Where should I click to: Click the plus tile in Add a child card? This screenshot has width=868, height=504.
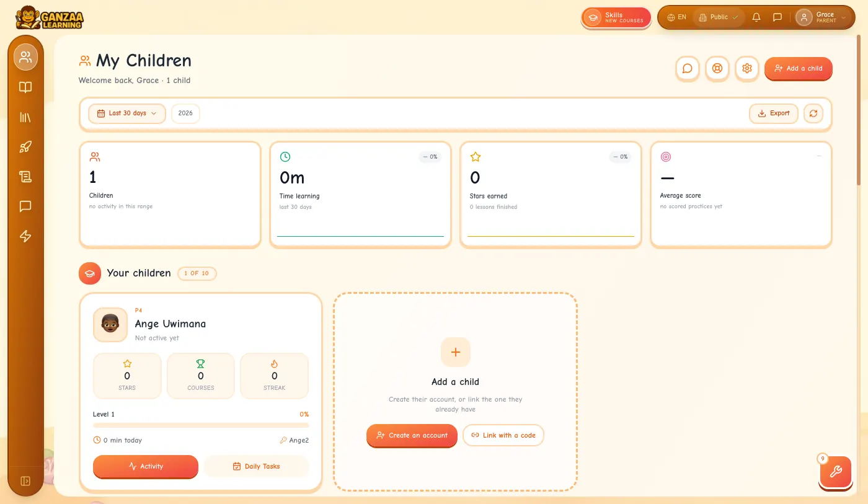[456, 352]
